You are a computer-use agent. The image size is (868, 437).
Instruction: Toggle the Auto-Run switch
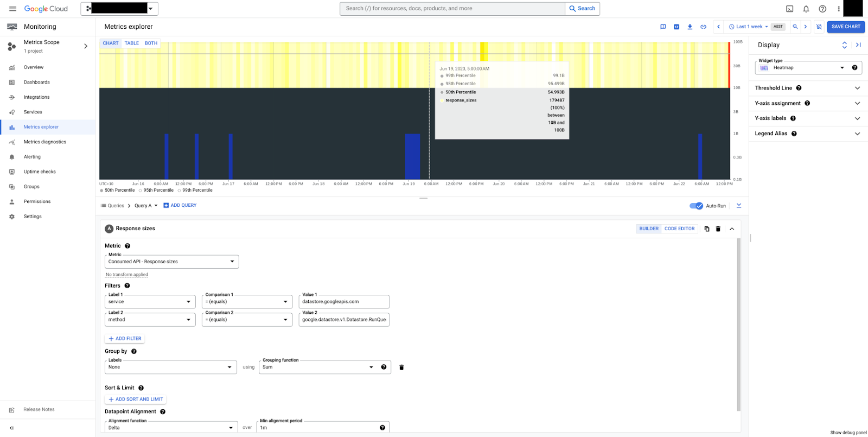pos(696,206)
